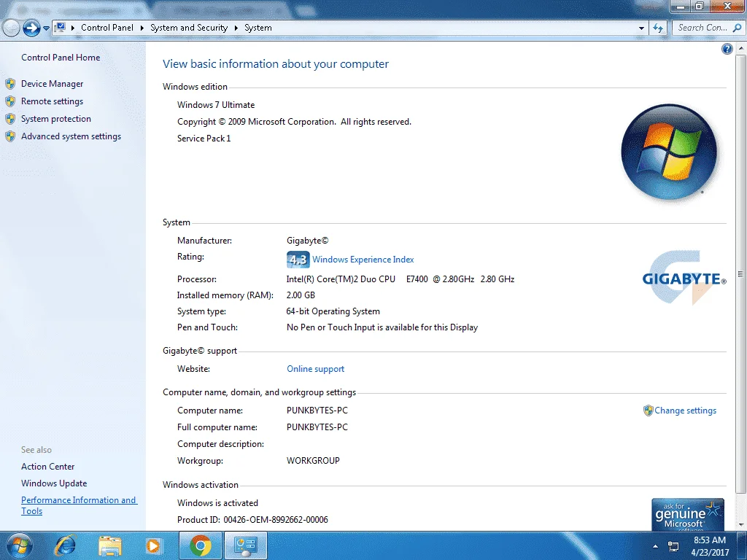Select the 64-bit Operating System text
The height and width of the screenshot is (560, 747).
coord(333,311)
